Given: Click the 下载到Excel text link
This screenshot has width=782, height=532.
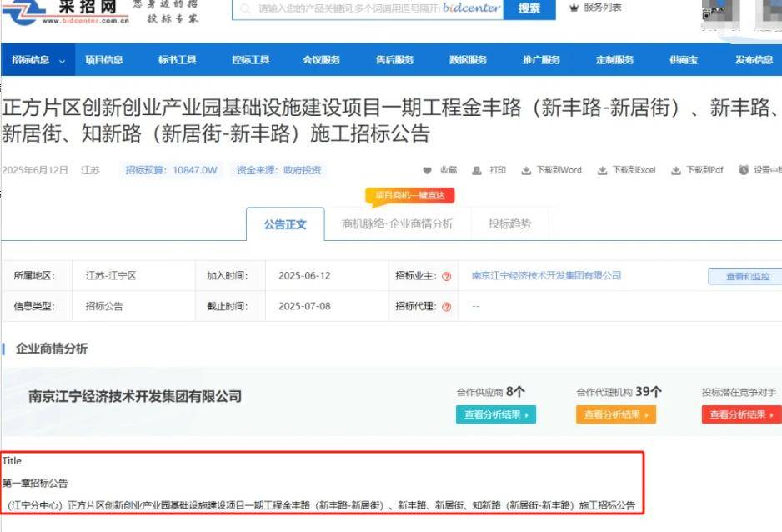Looking at the screenshot, I should 634,170.
